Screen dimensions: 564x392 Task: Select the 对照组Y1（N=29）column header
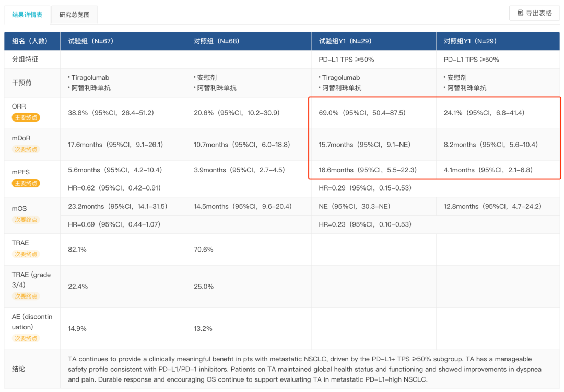point(470,41)
